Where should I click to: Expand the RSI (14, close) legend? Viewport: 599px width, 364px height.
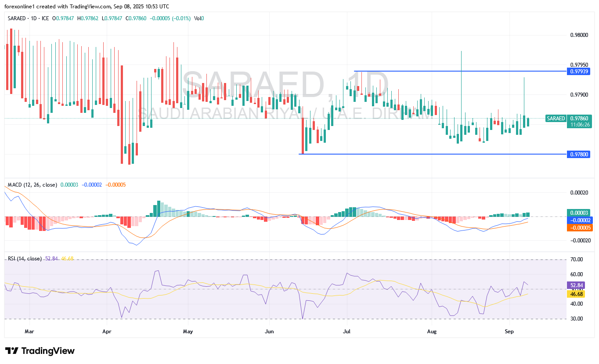(25, 259)
